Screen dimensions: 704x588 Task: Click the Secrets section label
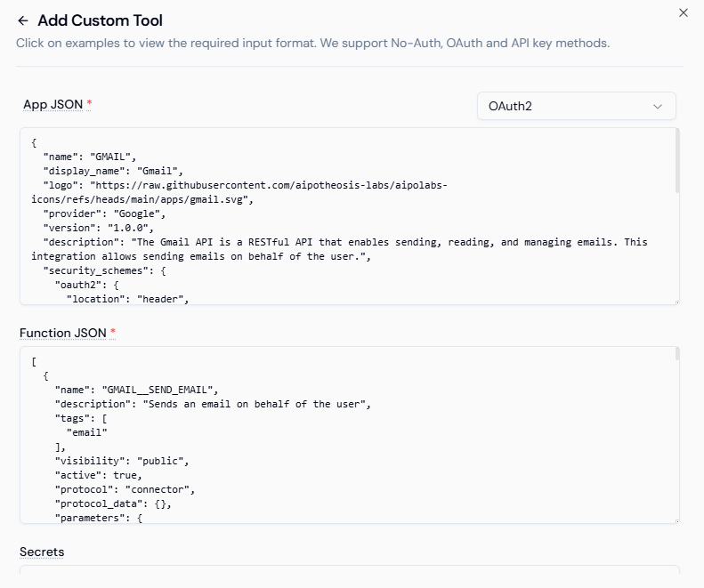[x=42, y=552]
